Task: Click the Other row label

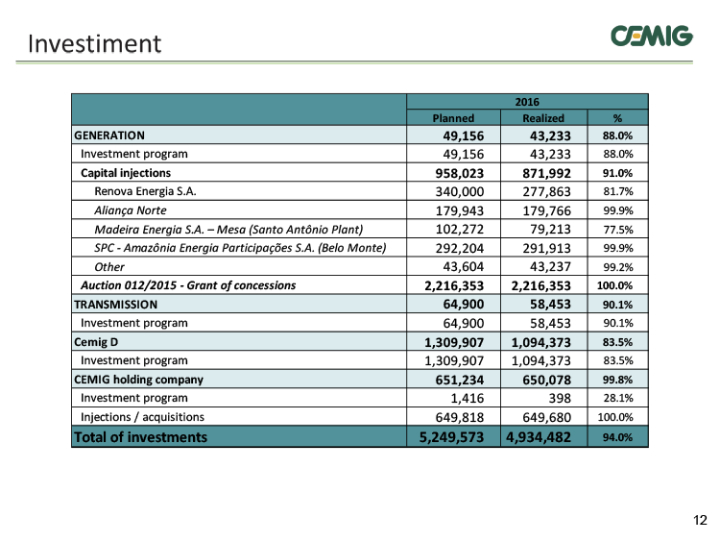Action: pos(109,267)
